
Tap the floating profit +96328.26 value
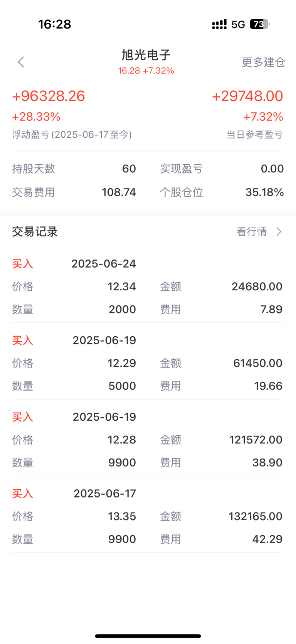click(x=49, y=96)
